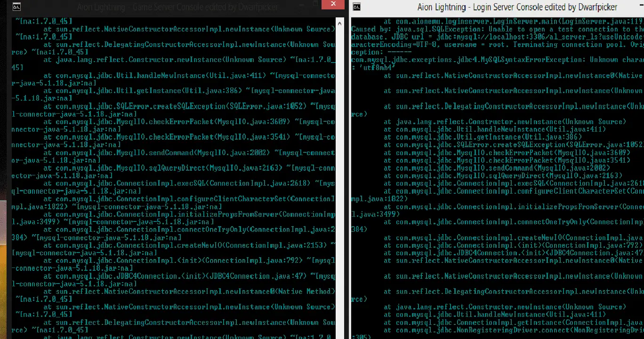Click the LoginServer.main line in Login Server Console
The image size is (644, 339).
point(514,21)
